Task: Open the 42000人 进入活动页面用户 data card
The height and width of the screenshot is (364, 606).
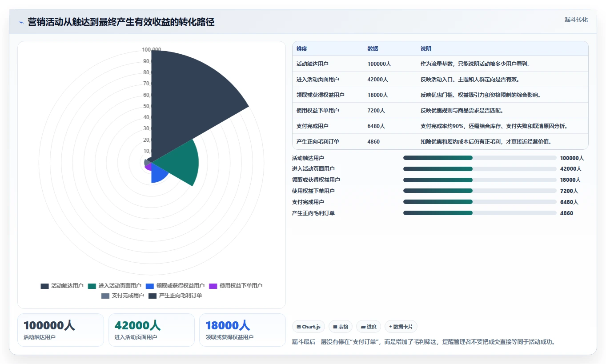Action: (152, 330)
